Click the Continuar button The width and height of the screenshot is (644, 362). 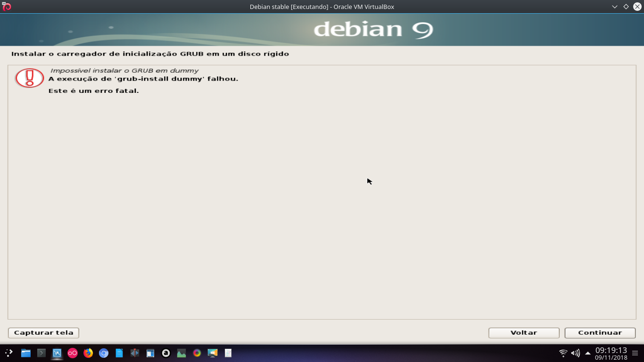(600, 332)
